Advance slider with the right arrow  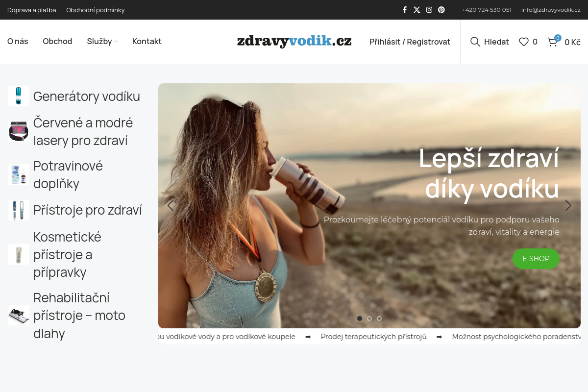point(568,205)
